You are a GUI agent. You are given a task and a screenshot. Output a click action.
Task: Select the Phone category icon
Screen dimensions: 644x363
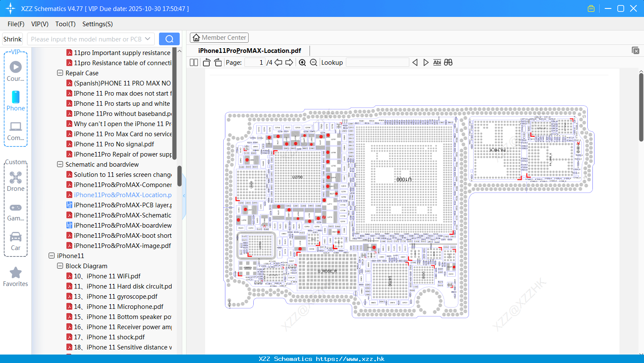tap(16, 101)
